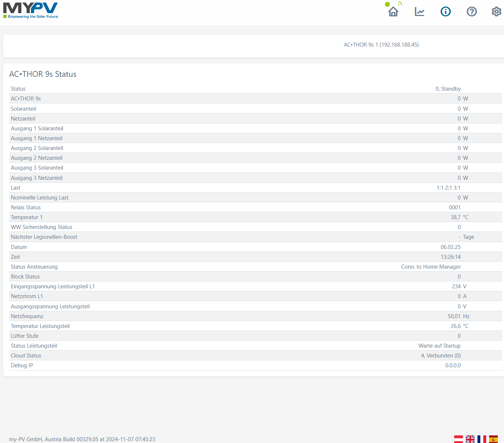Click the MYPV logo
The image size is (504, 443).
31,10
